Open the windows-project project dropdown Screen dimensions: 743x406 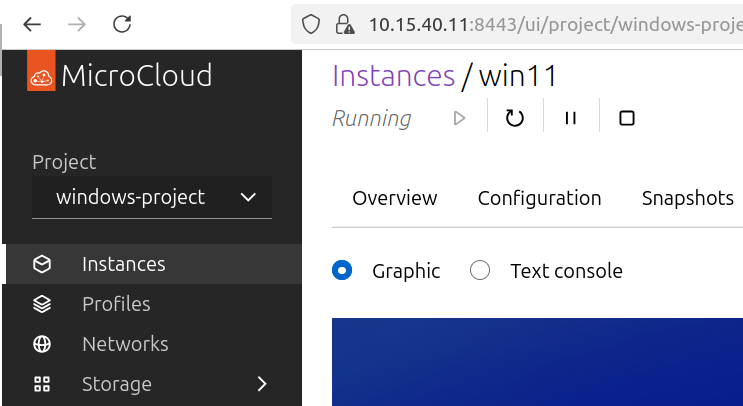coord(152,197)
